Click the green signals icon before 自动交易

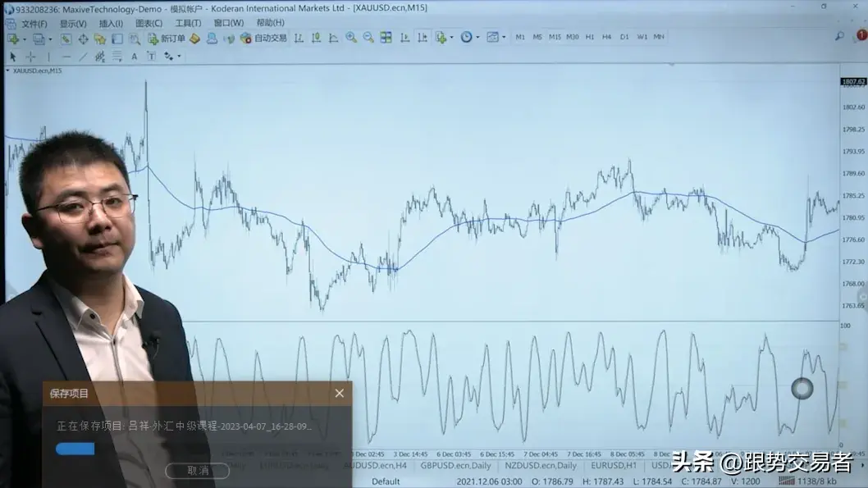(x=229, y=39)
